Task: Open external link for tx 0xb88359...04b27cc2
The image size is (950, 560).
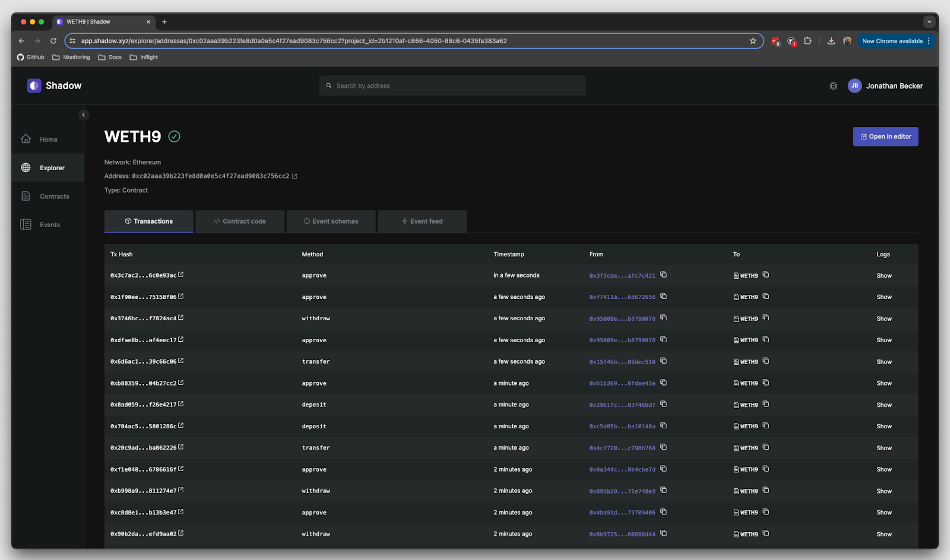Action: click(x=181, y=383)
